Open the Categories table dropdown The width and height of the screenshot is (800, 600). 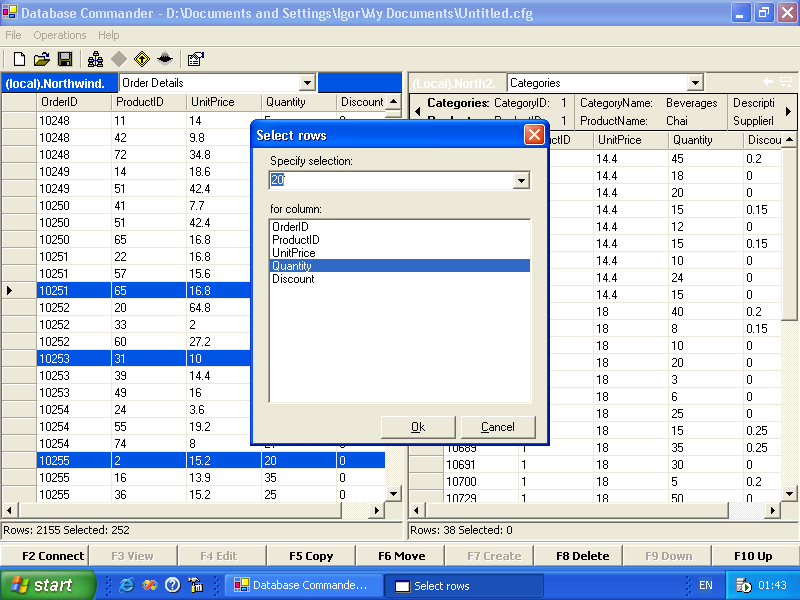pos(694,83)
